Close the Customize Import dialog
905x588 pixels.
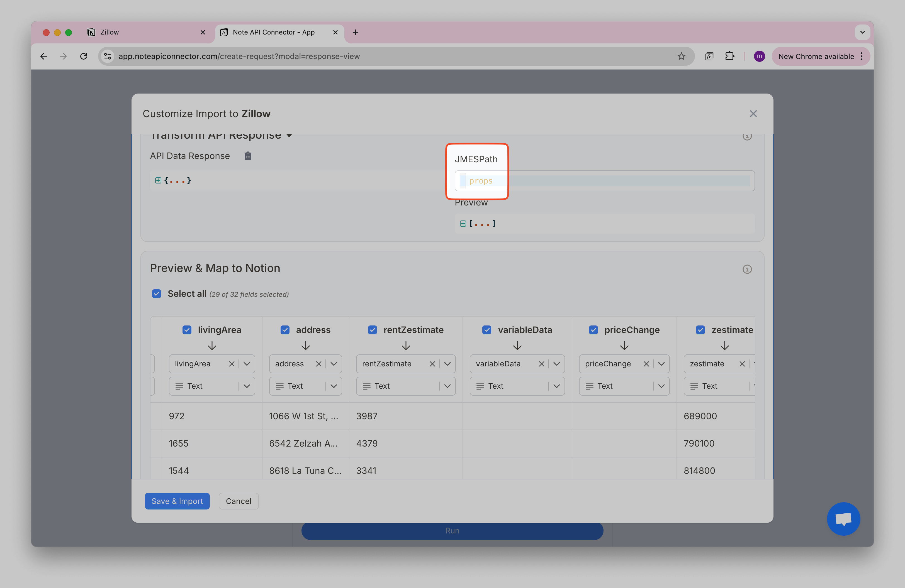coord(753,114)
